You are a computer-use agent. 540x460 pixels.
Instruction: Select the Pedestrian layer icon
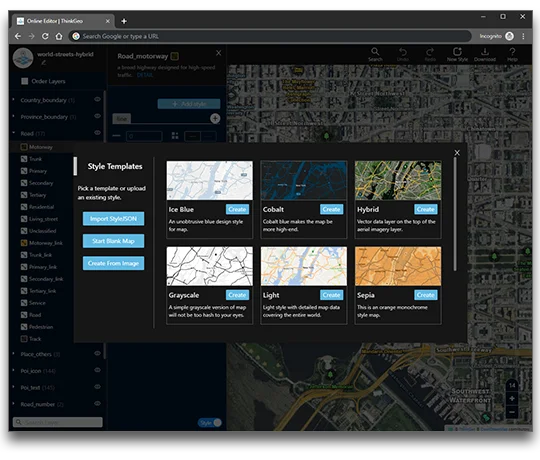coord(24,327)
